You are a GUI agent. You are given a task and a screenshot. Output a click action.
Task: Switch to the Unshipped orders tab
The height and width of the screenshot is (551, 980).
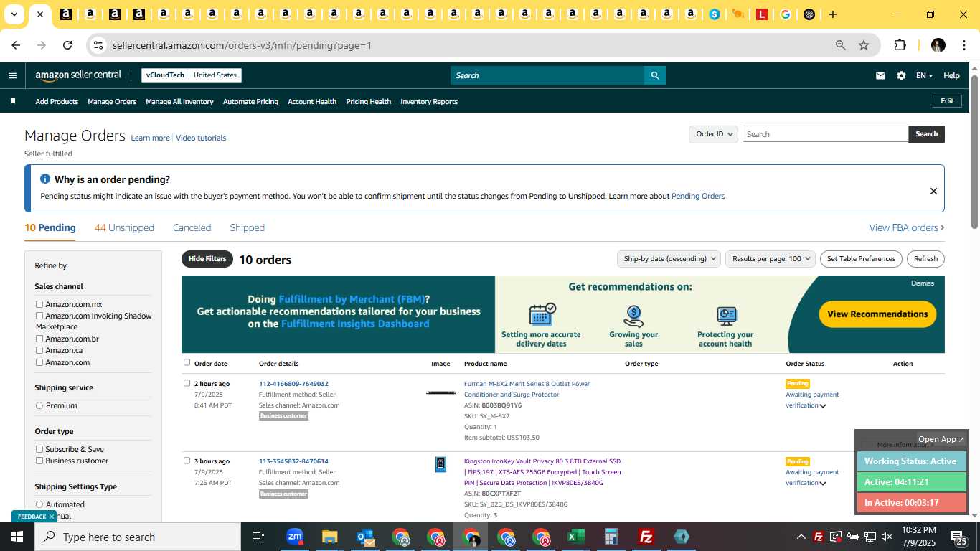[124, 227]
